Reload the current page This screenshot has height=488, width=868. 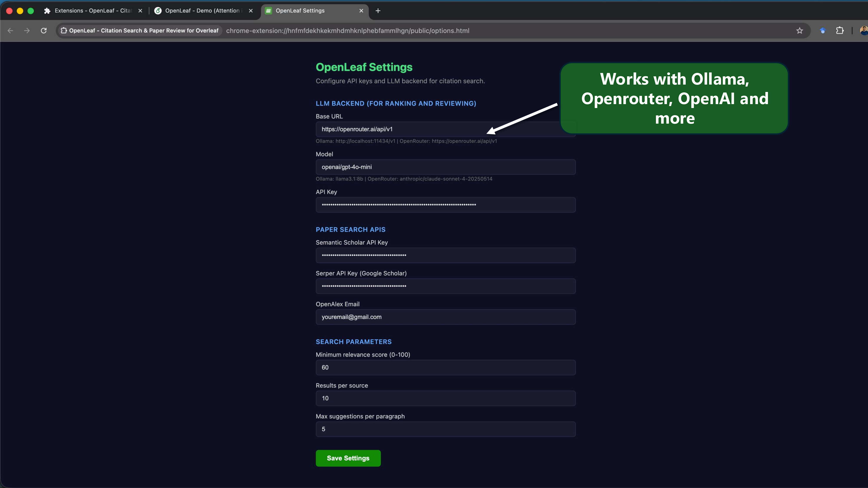tap(44, 31)
